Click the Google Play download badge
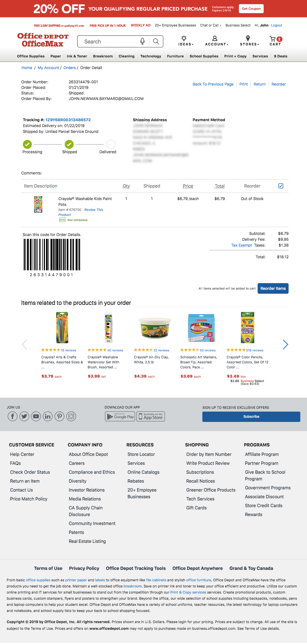The image size is (307, 644). coord(120,417)
